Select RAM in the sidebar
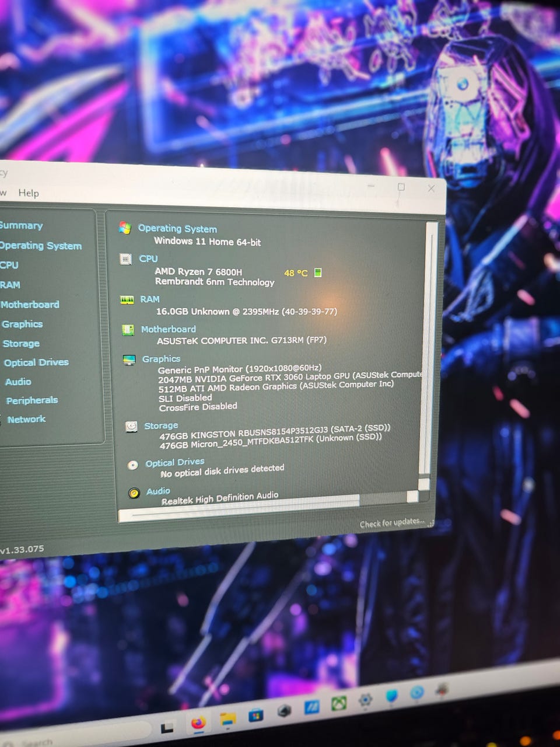 (x=10, y=285)
